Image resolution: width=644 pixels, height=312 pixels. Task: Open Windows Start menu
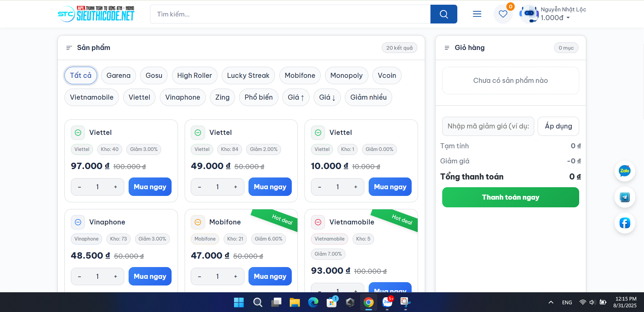(x=239, y=302)
